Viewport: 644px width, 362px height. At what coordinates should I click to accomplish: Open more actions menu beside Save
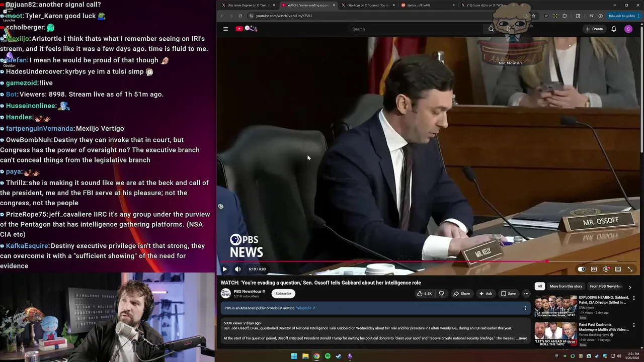(526, 294)
